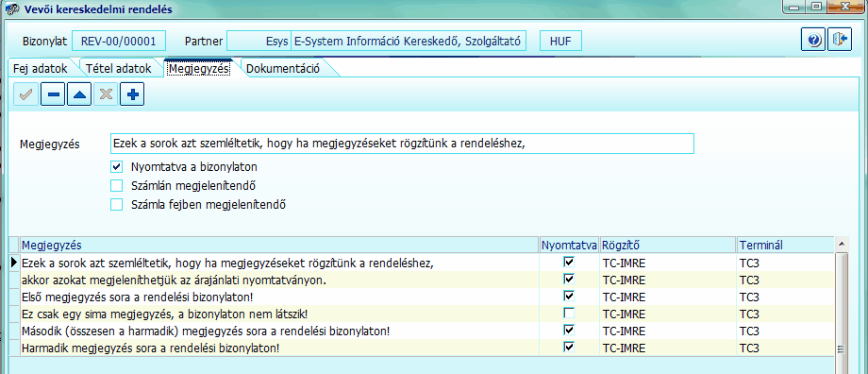
Task: Click the Megjegyzés column header
Action: [279, 245]
